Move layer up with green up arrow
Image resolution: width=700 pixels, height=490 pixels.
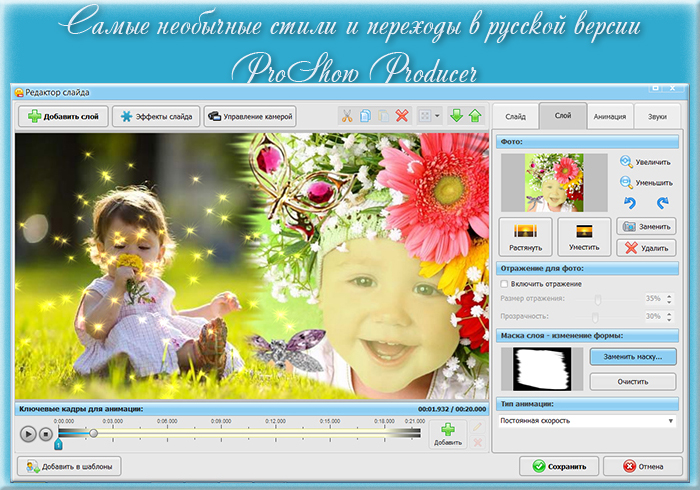[x=475, y=116]
